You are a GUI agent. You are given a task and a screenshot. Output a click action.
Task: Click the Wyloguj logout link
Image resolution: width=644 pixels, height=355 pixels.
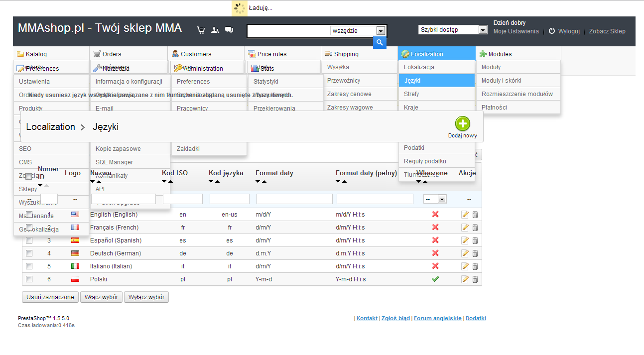(x=568, y=31)
